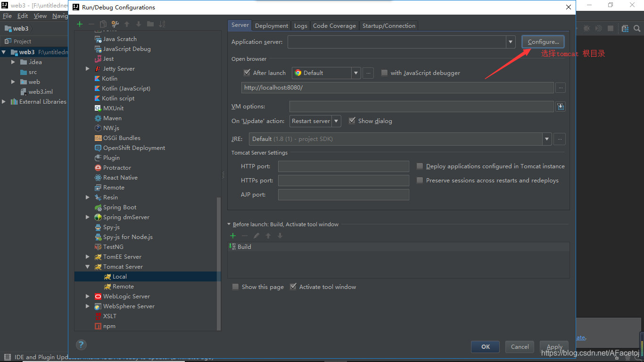Click the green Add New Configuration plus icon
The image size is (644, 362).
click(x=80, y=24)
